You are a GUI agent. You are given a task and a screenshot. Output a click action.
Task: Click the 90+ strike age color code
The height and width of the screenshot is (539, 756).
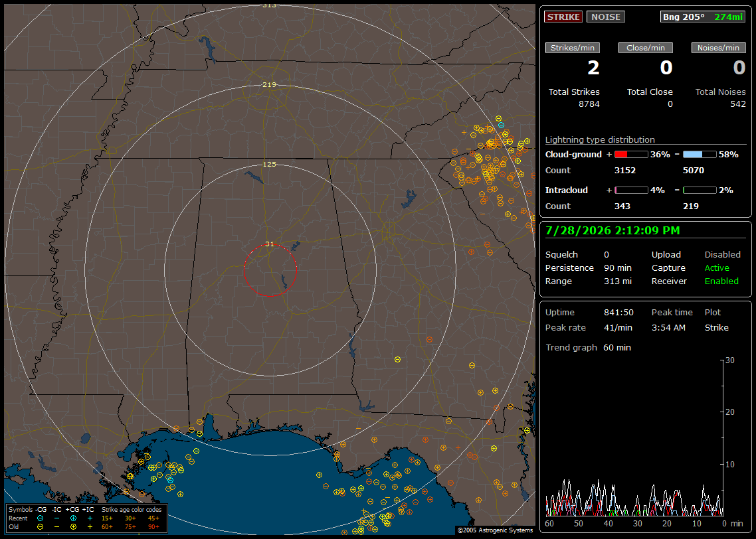(x=153, y=527)
